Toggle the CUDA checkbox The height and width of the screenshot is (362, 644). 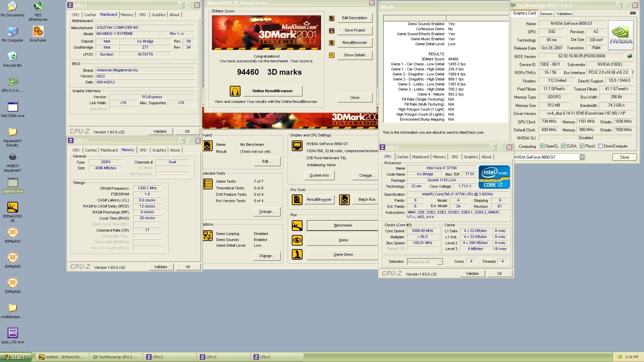pyautogui.click(x=563, y=146)
